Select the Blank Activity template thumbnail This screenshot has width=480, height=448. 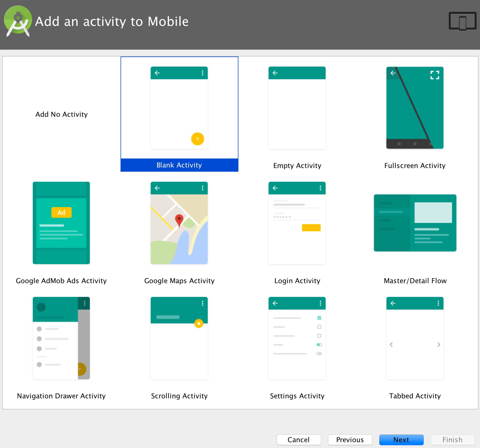179,108
